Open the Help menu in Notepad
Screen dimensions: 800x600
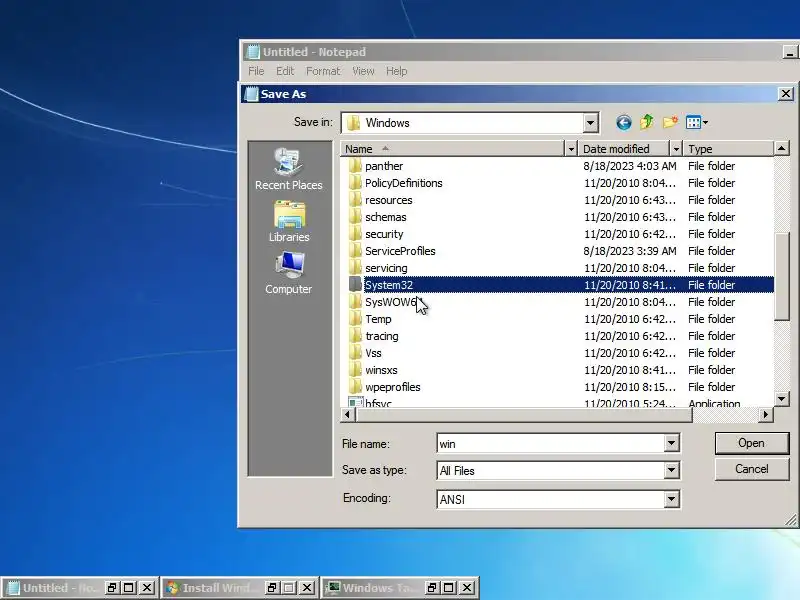click(396, 71)
